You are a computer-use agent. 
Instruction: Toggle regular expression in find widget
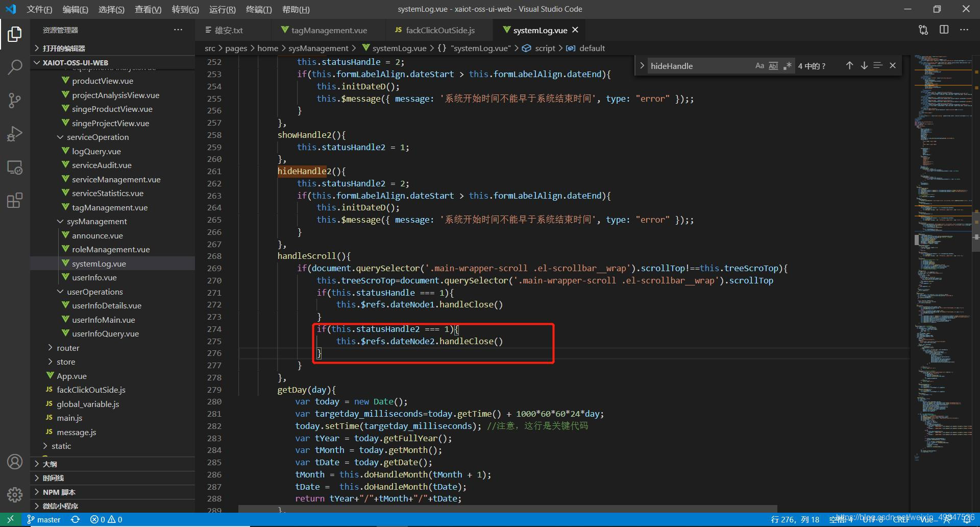(787, 65)
